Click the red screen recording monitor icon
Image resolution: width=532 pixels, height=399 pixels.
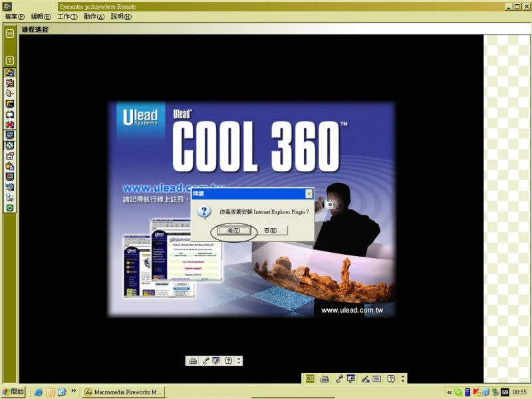10,177
